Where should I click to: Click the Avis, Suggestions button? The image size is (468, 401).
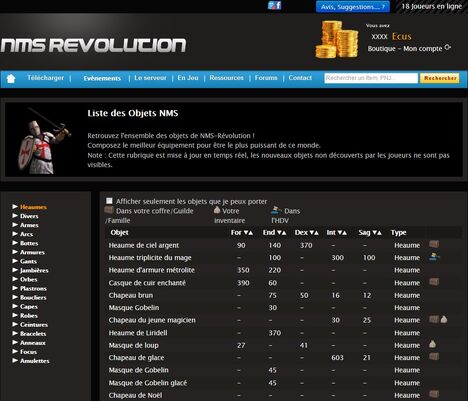(x=353, y=7)
